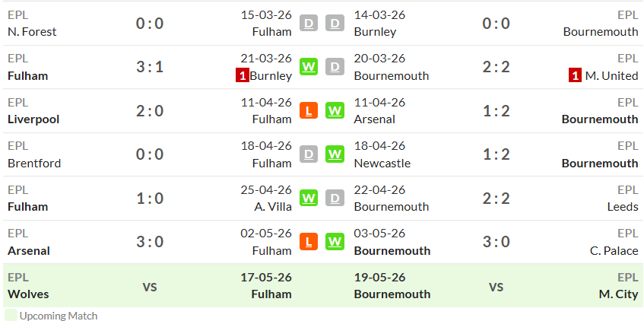The height and width of the screenshot is (321, 644).
Task: Click the Upcoming Match legend swatch
Action: point(11,316)
